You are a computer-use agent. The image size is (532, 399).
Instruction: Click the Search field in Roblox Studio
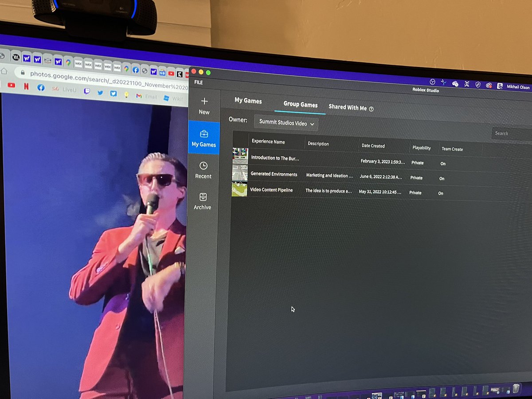click(512, 133)
